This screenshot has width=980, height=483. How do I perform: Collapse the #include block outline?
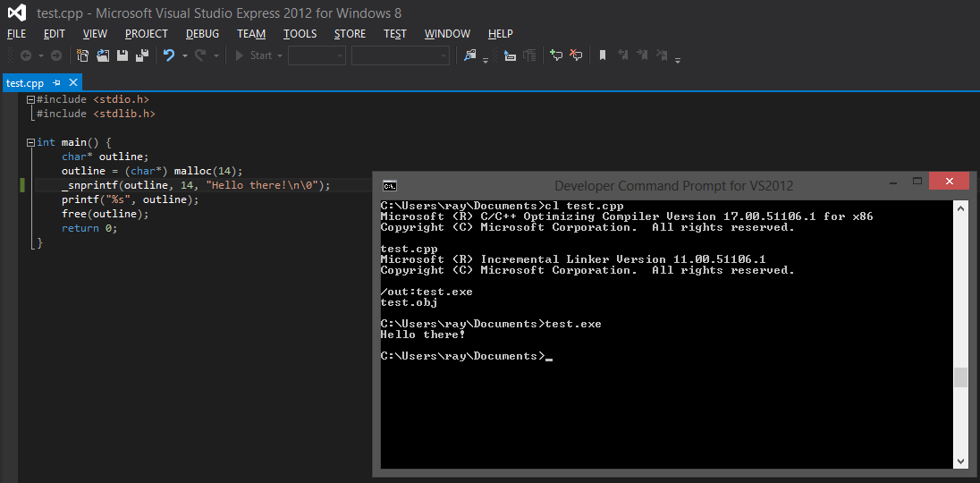[x=31, y=99]
